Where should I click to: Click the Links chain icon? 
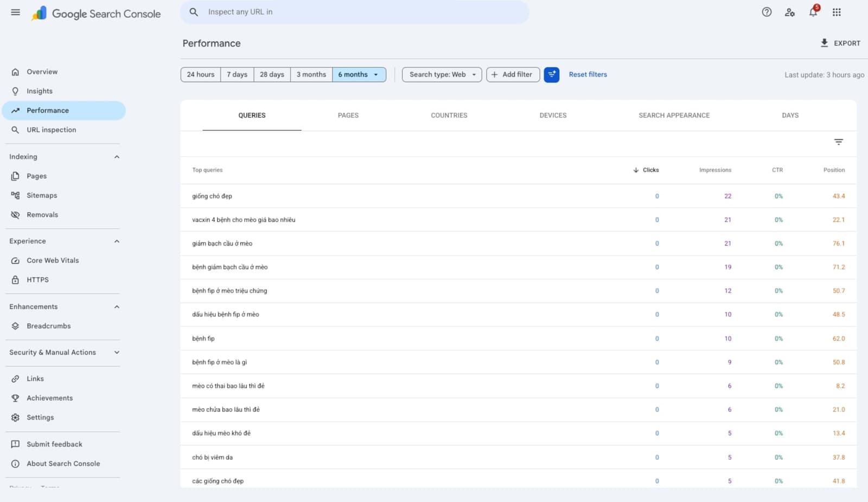click(15, 378)
